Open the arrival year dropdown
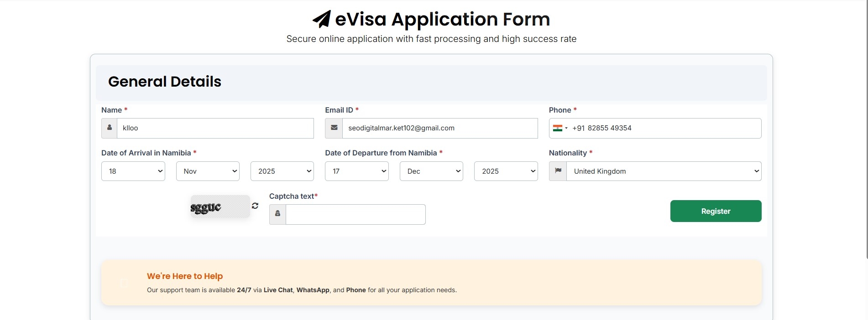868x320 pixels. tap(282, 171)
